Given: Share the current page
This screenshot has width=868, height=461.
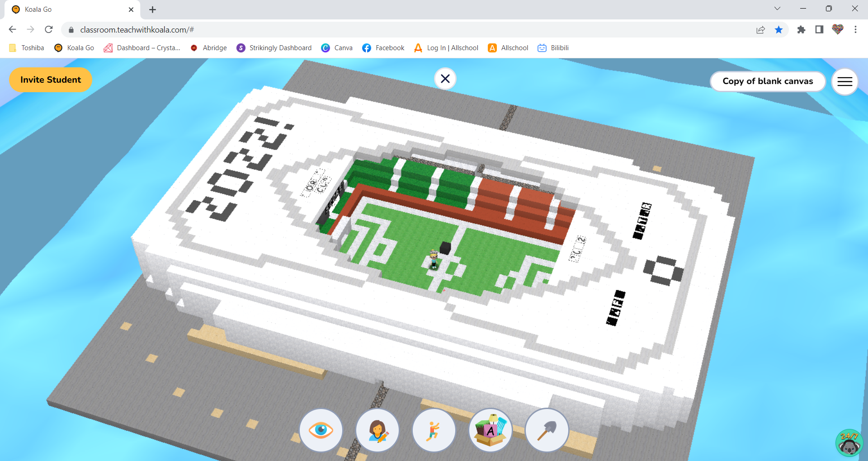Looking at the screenshot, I should 761,29.
